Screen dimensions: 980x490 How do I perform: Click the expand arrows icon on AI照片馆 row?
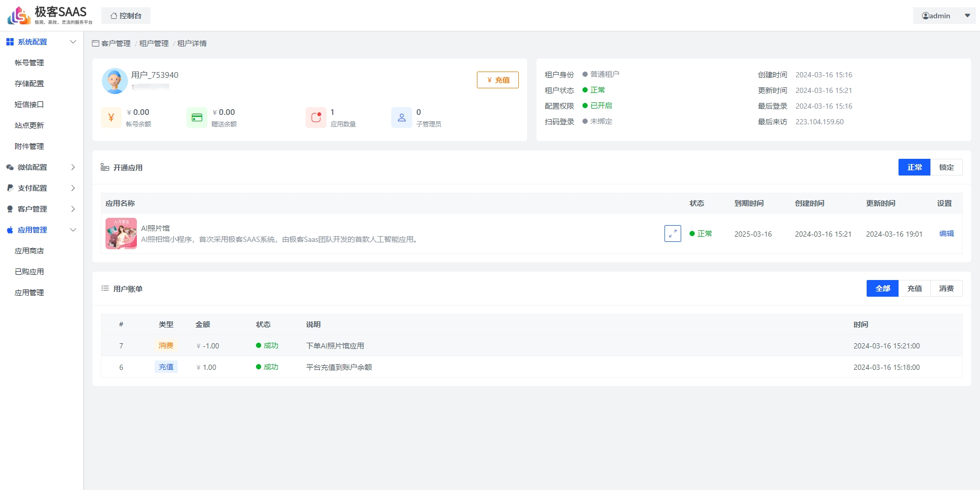coord(672,234)
